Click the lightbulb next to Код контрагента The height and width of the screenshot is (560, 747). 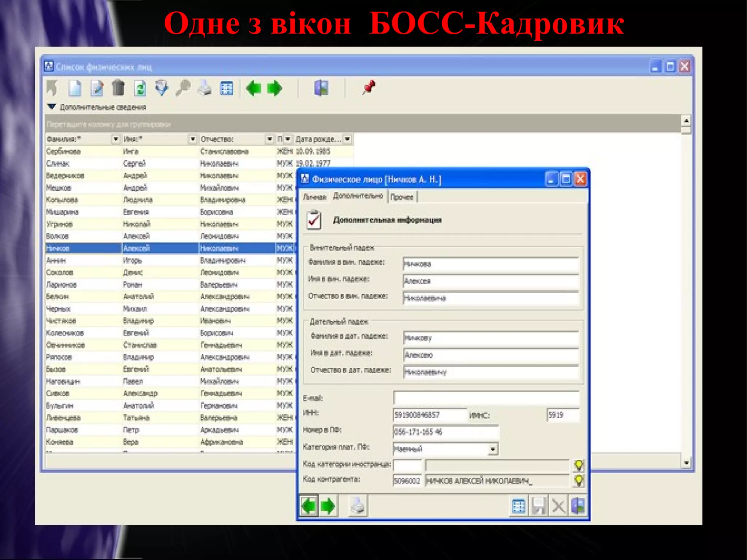[x=578, y=481]
